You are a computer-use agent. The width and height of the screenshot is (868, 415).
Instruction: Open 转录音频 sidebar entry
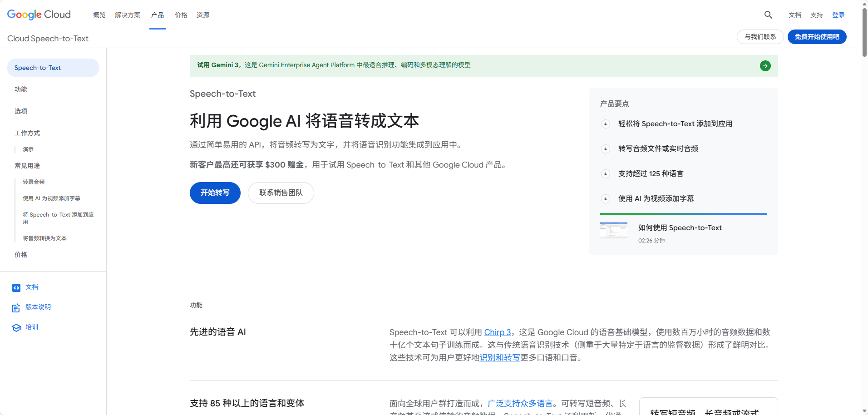(x=34, y=182)
